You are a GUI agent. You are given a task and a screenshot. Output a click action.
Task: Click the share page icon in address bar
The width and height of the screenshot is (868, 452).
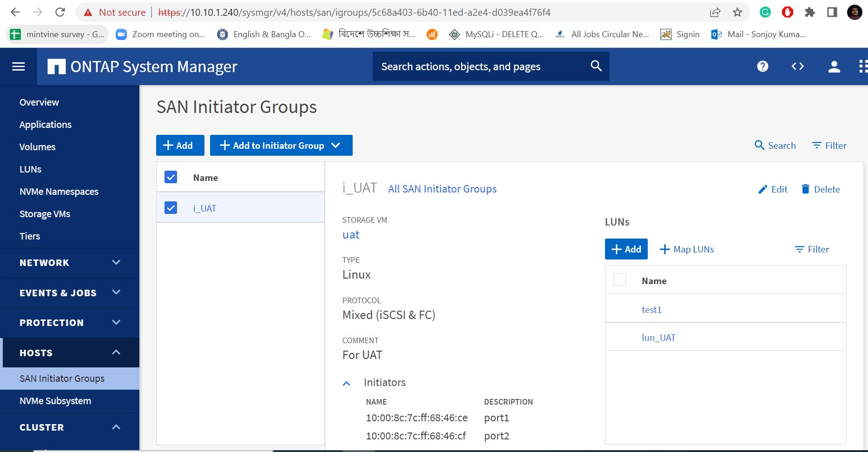coord(715,12)
